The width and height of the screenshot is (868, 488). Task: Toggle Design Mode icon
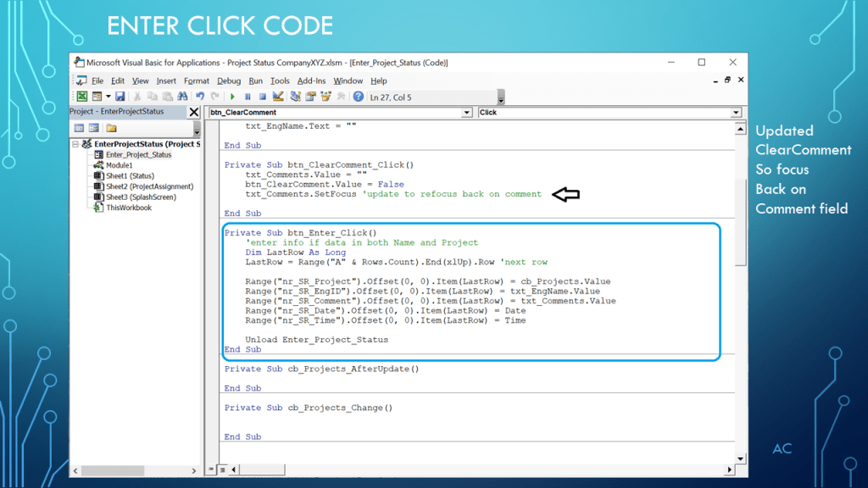coord(278,97)
